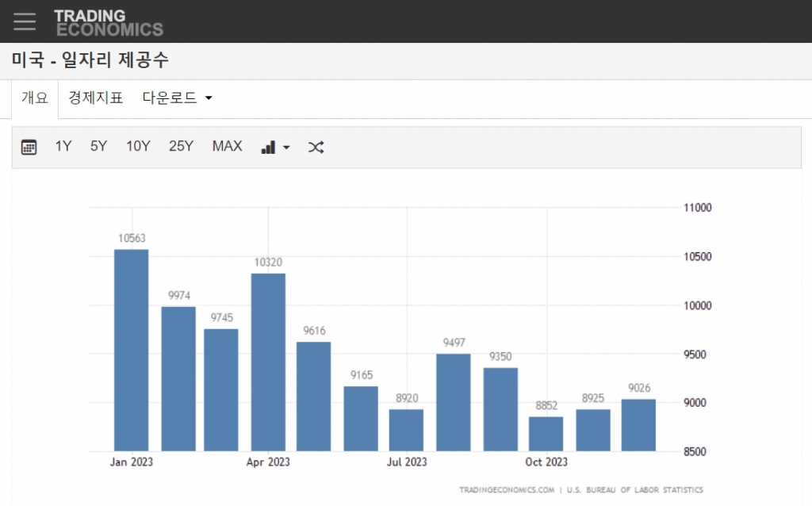Click the lowest bar labeled 8852
The image size is (812, 506).
tap(546, 434)
